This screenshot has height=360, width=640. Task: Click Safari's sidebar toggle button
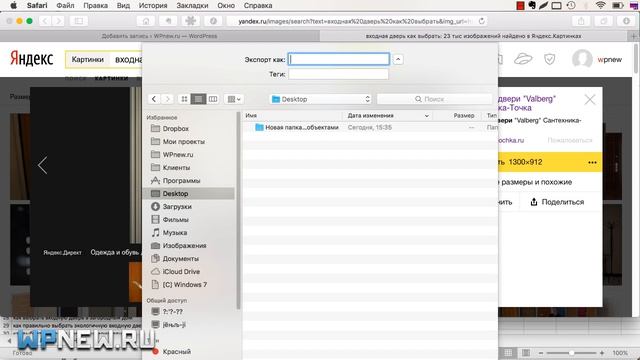point(79,21)
